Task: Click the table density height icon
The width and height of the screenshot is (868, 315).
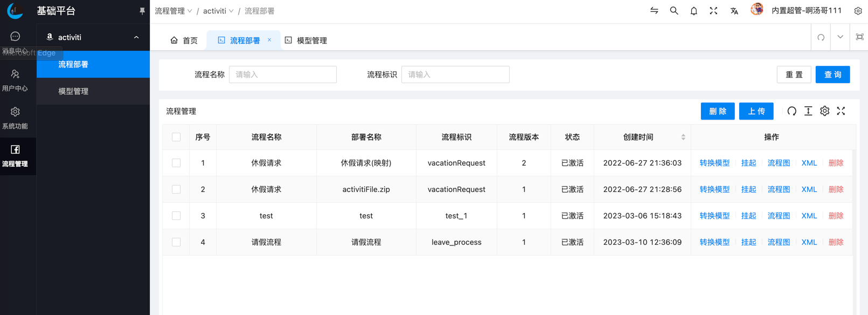Action: click(808, 111)
